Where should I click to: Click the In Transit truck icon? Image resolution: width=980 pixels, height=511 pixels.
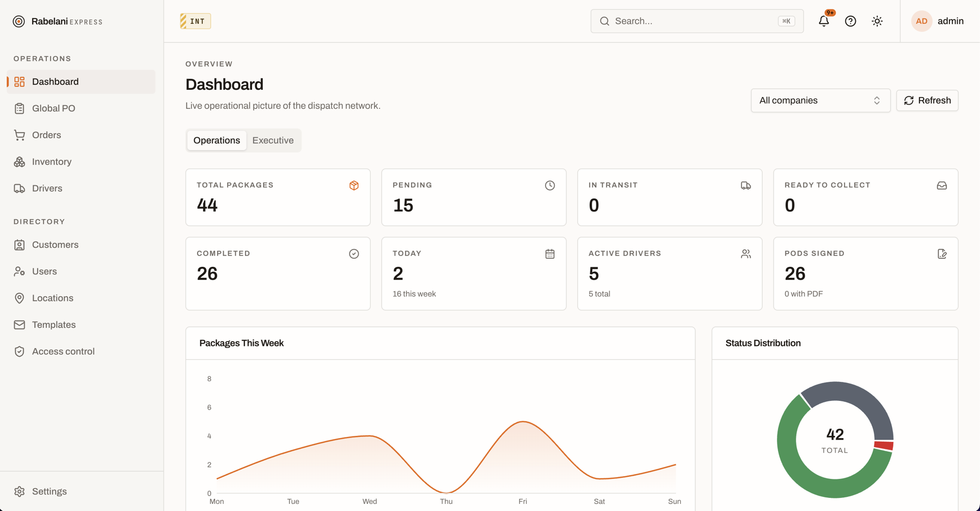(x=746, y=186)
